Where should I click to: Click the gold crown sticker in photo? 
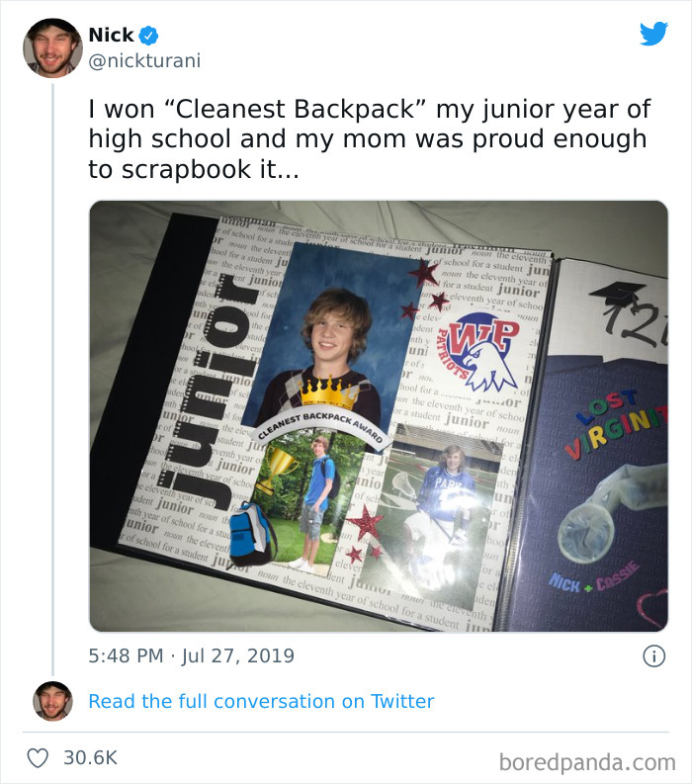[330, 392]
